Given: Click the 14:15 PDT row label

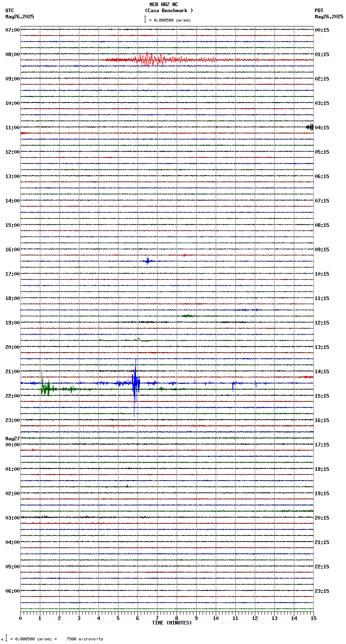Looking at the screenshot, I should point(322,372).
